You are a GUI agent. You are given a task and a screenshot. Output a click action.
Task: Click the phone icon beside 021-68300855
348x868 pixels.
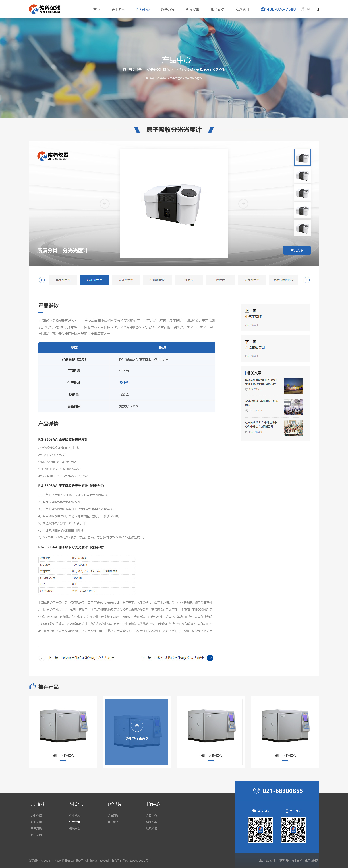(256, 791)
